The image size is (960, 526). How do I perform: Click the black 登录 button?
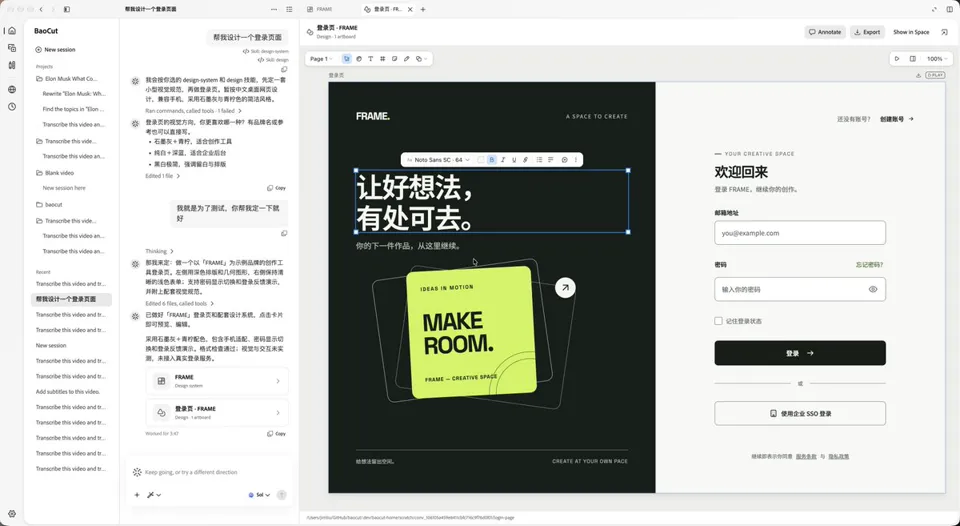[x=800, y=353]
